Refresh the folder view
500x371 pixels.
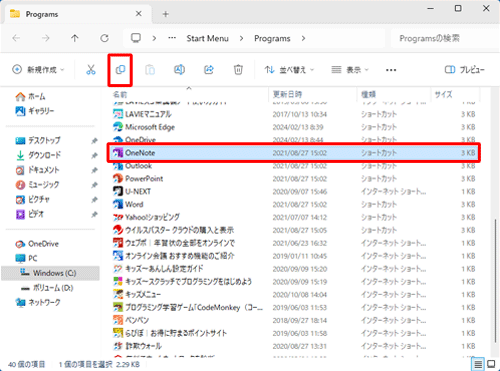(x=104, y=38)
